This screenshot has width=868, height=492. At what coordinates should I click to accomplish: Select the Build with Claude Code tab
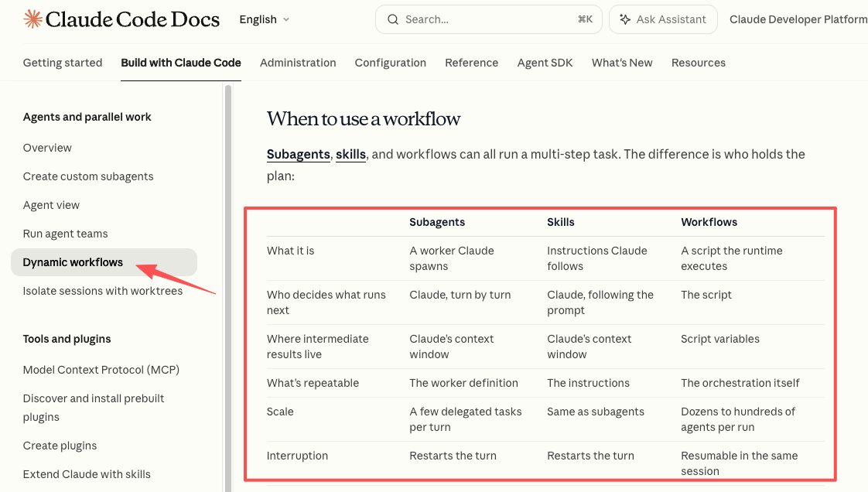181,63
